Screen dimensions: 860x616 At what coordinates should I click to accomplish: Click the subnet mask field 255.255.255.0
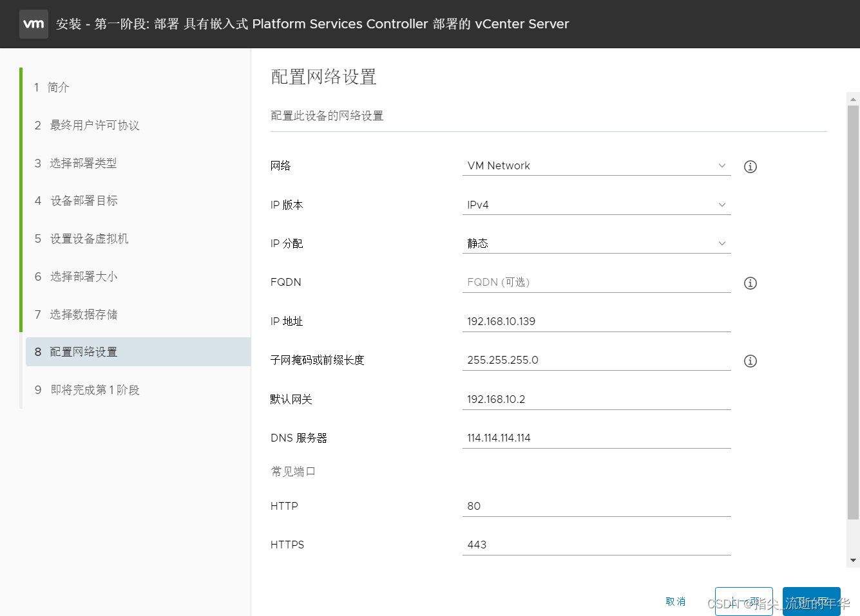597,360
